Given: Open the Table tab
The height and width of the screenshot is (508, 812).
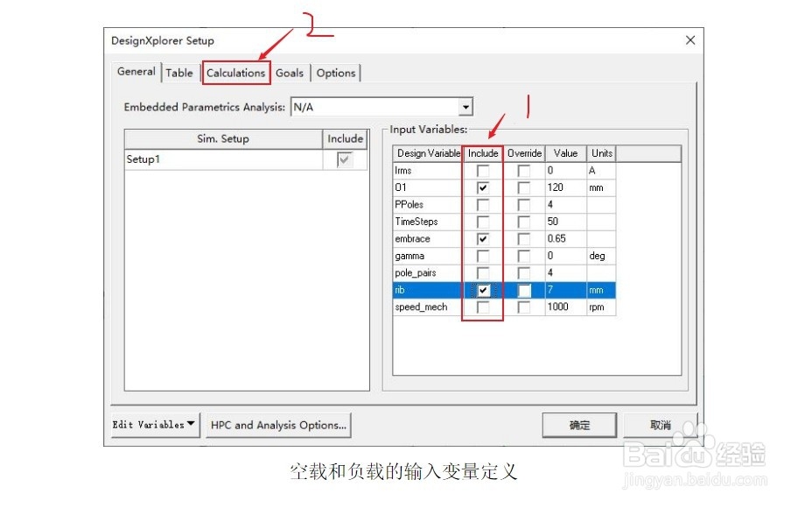Looking at the screenshot, I should [179, 73].
